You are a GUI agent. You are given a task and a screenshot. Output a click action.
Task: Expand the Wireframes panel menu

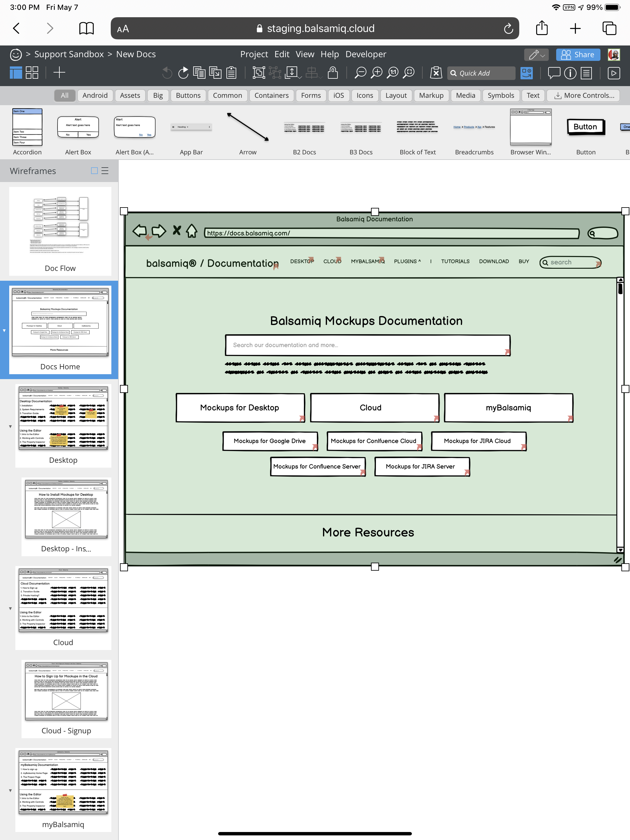click(105, 171)
